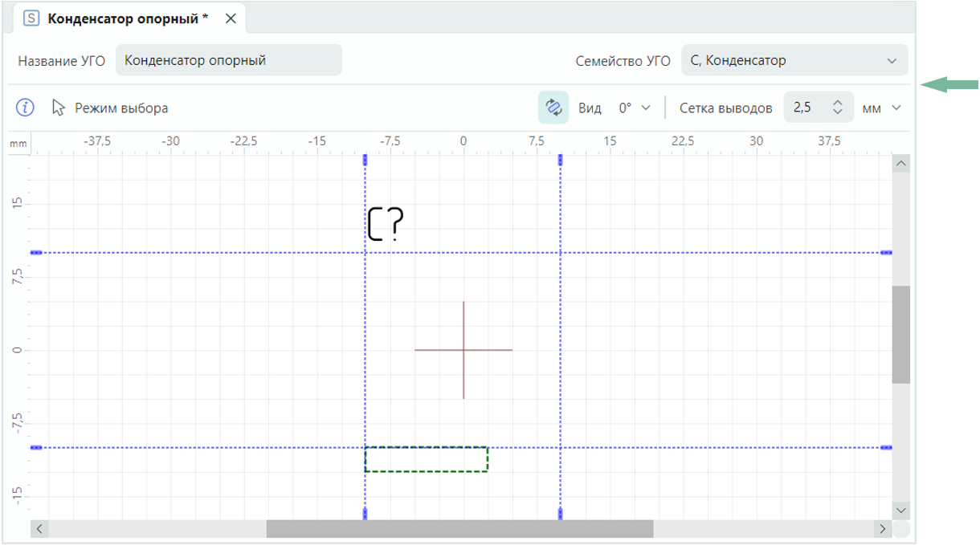
Task: Close the Конденсатор опорный tab
Action: coord(231,18)
